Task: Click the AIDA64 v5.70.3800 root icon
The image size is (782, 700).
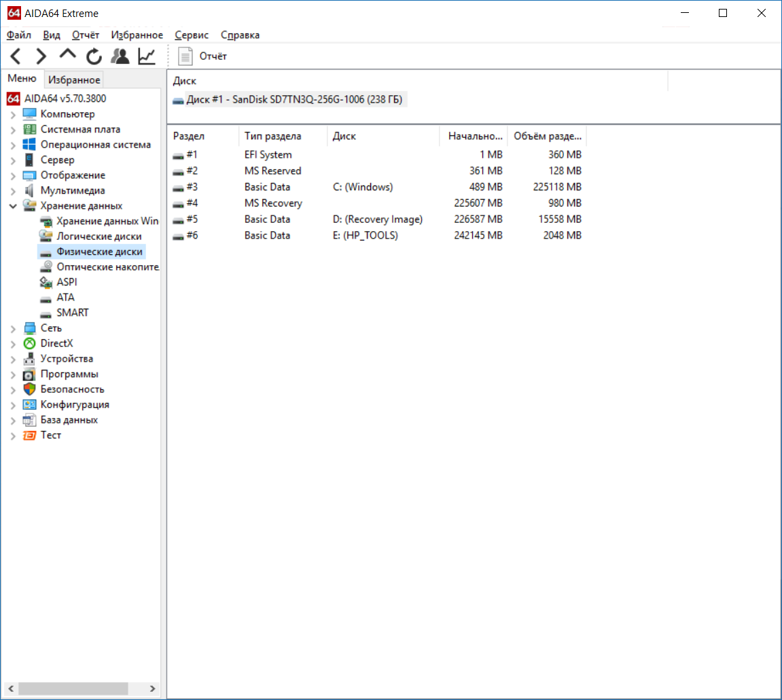Action: [x=14, y=99]
